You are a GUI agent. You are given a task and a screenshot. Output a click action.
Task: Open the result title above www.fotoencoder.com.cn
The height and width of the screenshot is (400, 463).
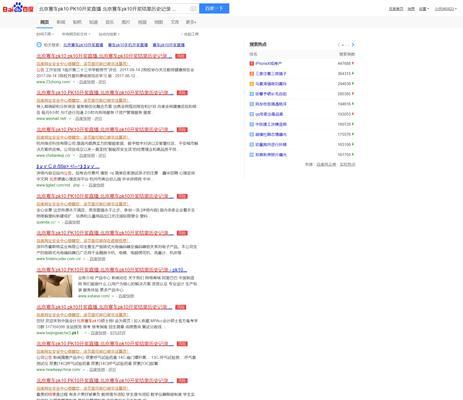pyautogui.click(x=105, y=233)
